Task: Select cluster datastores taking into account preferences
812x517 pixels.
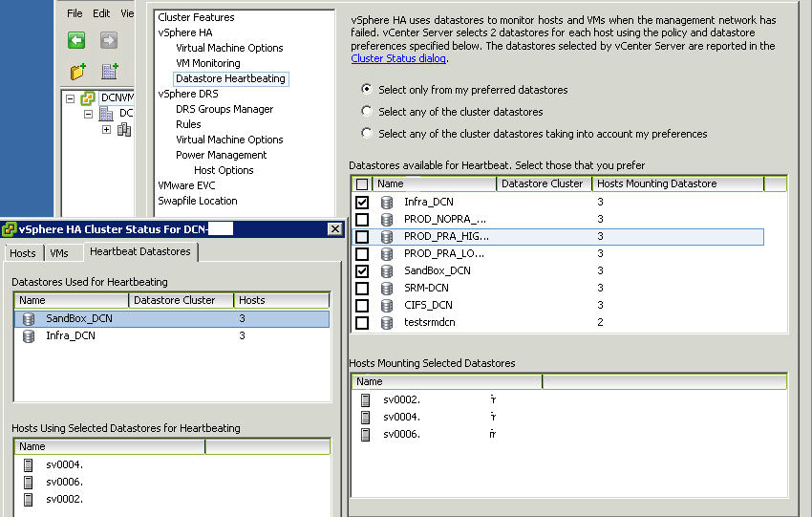Action: [x=367, y=133]
